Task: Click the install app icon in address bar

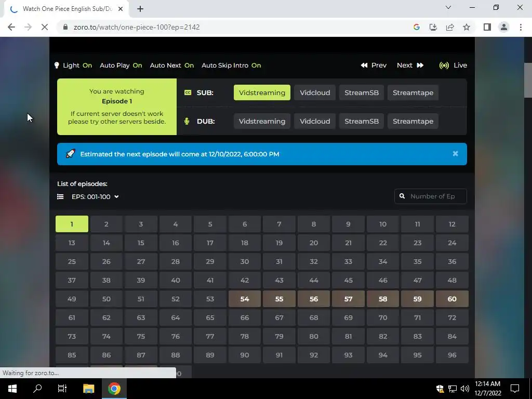Action: 433,27
